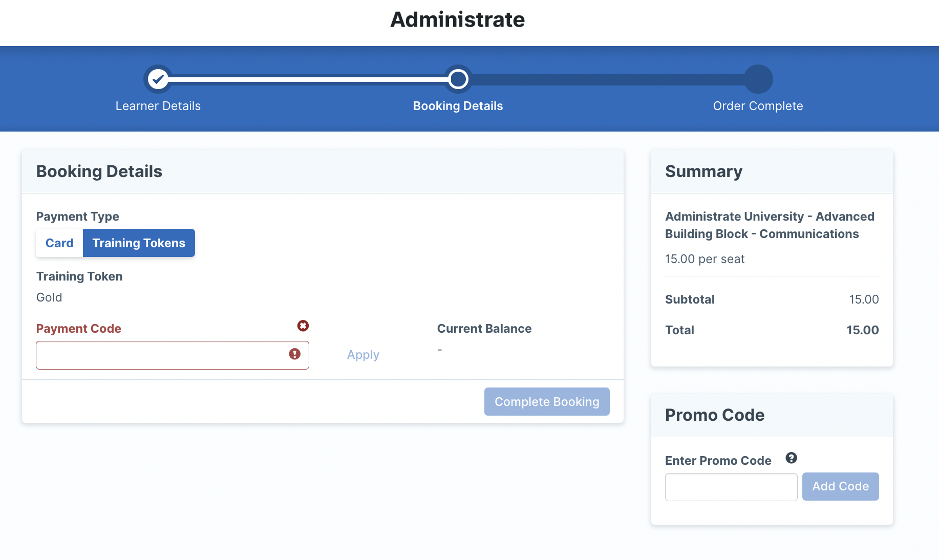This screenshot has width=939, height=560.
Task: Click the Booking Details panel heading
Action: pyautogui.click(x=99, y=171)
